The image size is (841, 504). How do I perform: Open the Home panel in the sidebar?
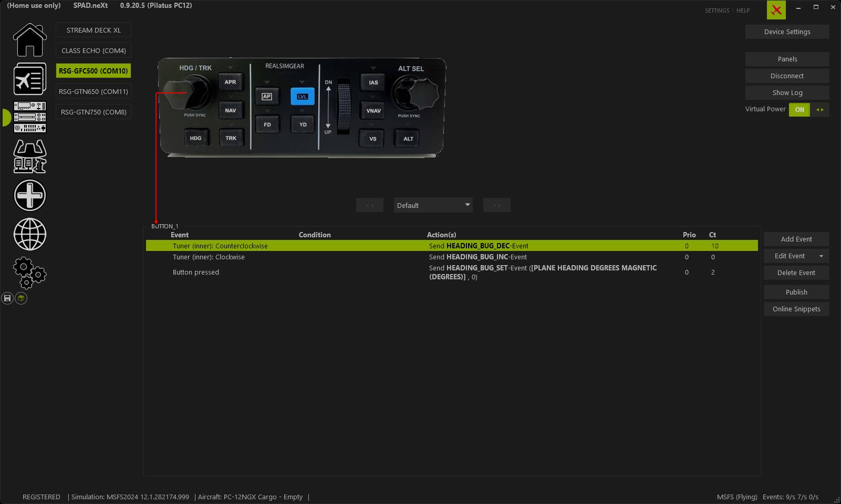click(30, 39)
